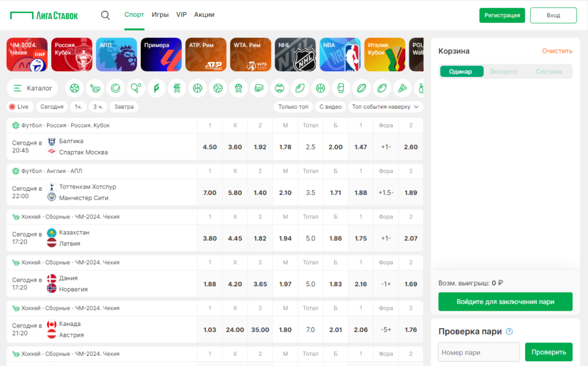588x366 pixels.
Task: Select the Одинар bet type tab
Action: pyautogui.click(x=461, y=71)
